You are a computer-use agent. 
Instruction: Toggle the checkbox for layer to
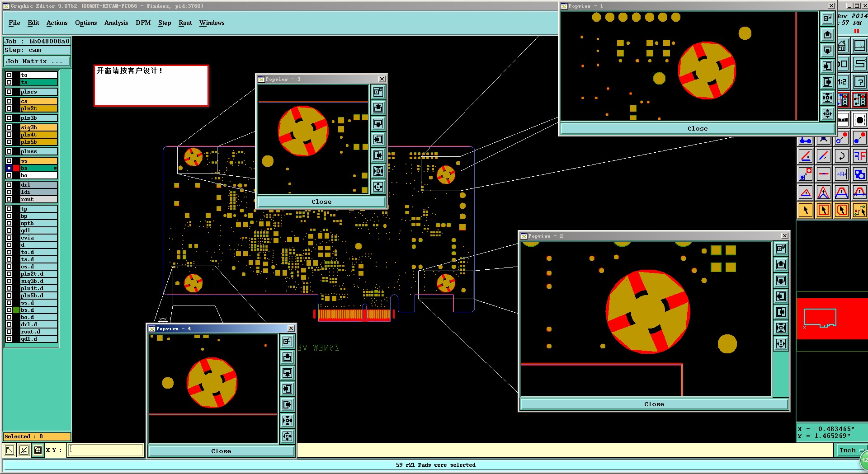click(9, 75)
